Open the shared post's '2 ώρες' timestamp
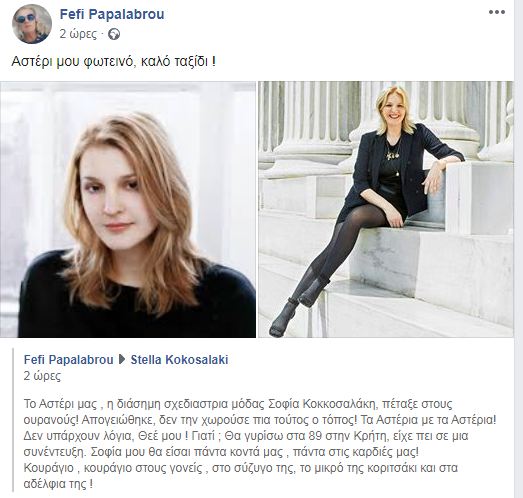Image resolution: width=523 pixels, height=498 pixels. [42, 376]
